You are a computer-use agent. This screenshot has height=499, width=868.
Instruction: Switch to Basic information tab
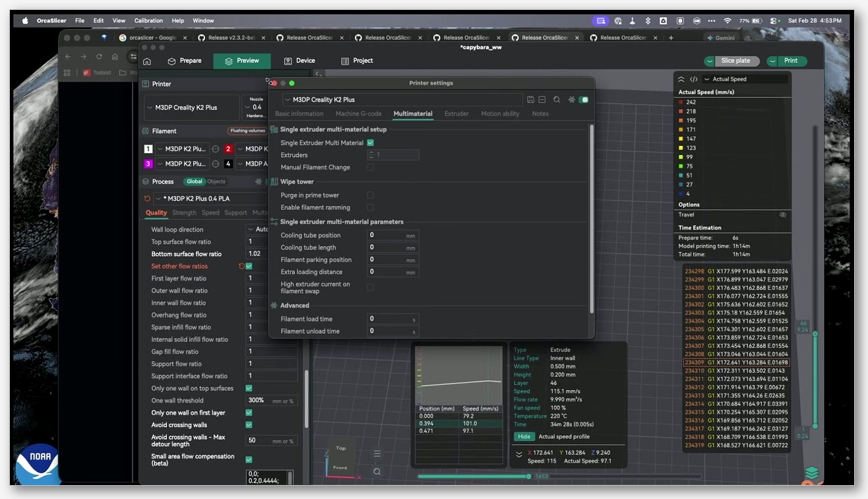pos(299,114)
